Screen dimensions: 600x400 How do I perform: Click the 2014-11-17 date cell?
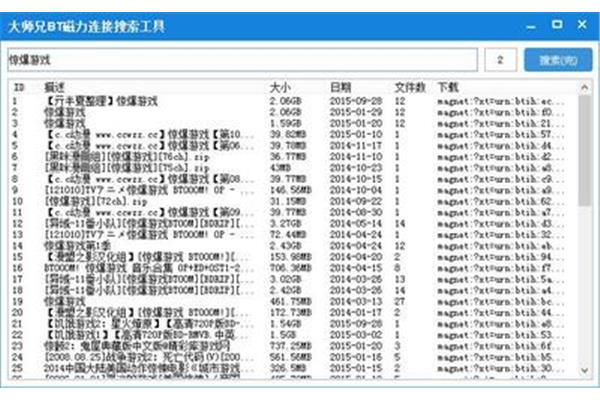pyautogui.click(x=356, y=145)
